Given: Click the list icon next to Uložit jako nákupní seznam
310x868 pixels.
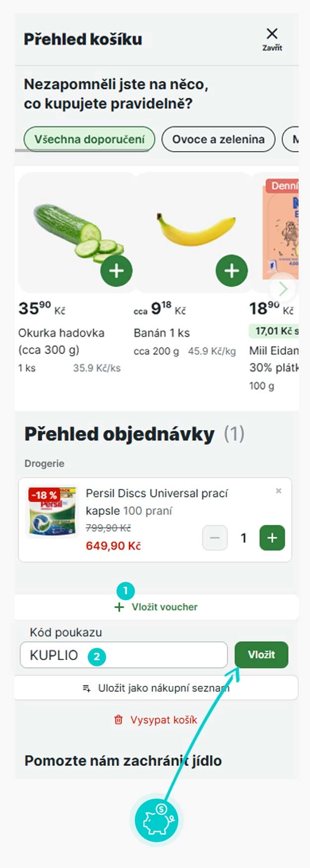Looking at the screenshot, I should tap(86, 687).
